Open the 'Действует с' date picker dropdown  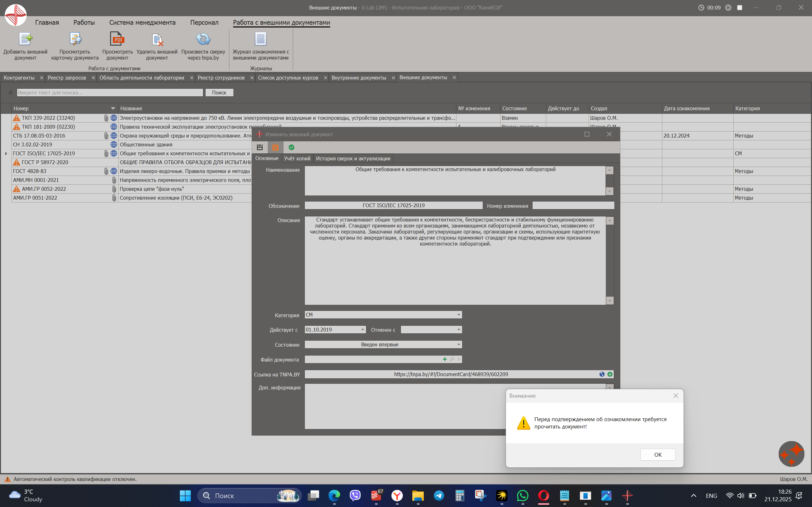362,330
